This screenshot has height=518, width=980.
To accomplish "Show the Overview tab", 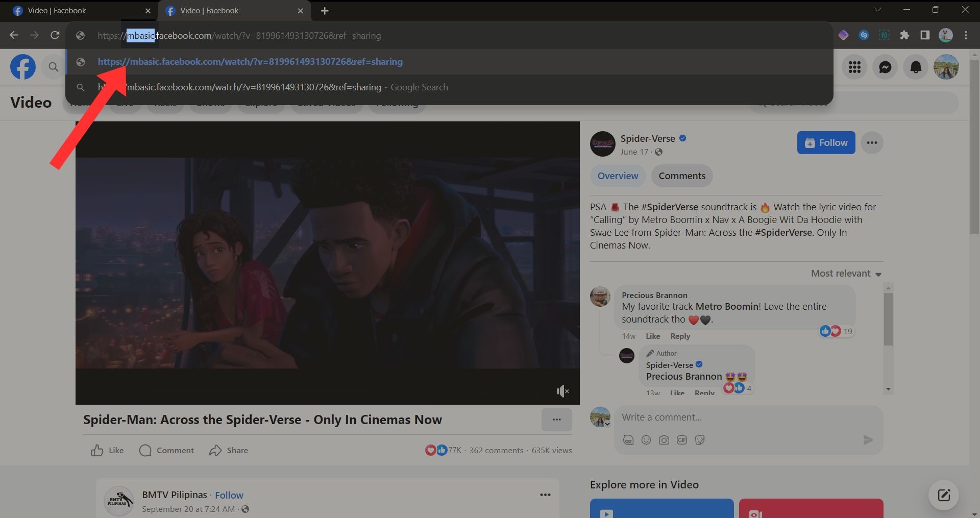I will pyautogui.click(x=618, y=176).
